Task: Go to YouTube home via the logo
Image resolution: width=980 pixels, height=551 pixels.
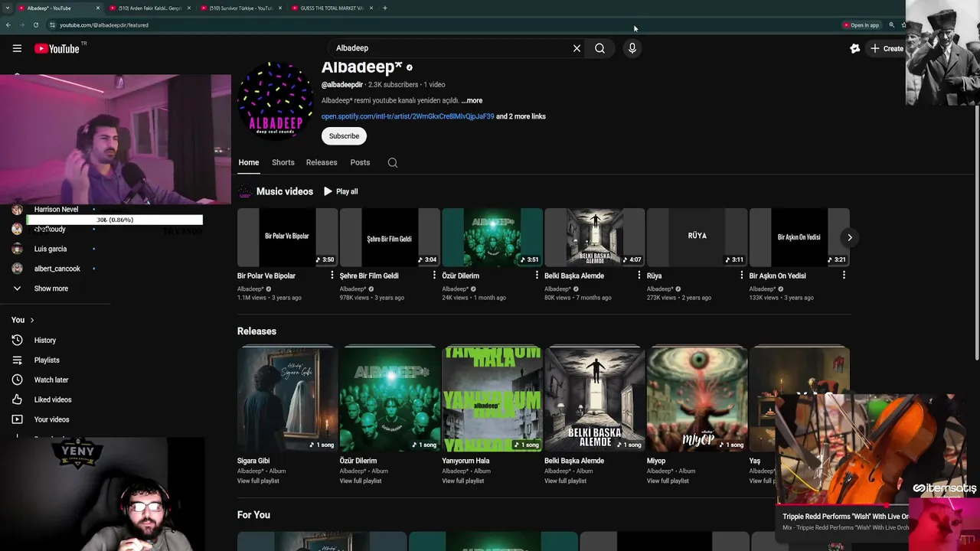Action: click(x=57, y=48)
